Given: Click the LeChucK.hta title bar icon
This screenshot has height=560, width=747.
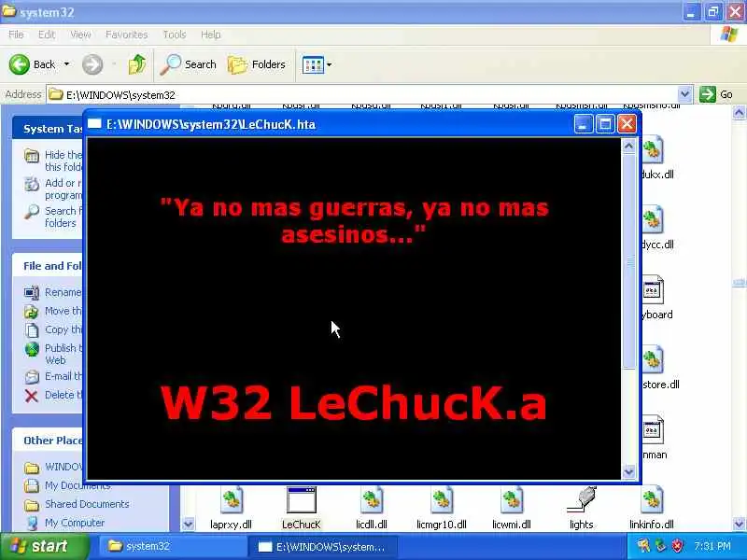Looking at the screenshot, I should coord(94,124).
